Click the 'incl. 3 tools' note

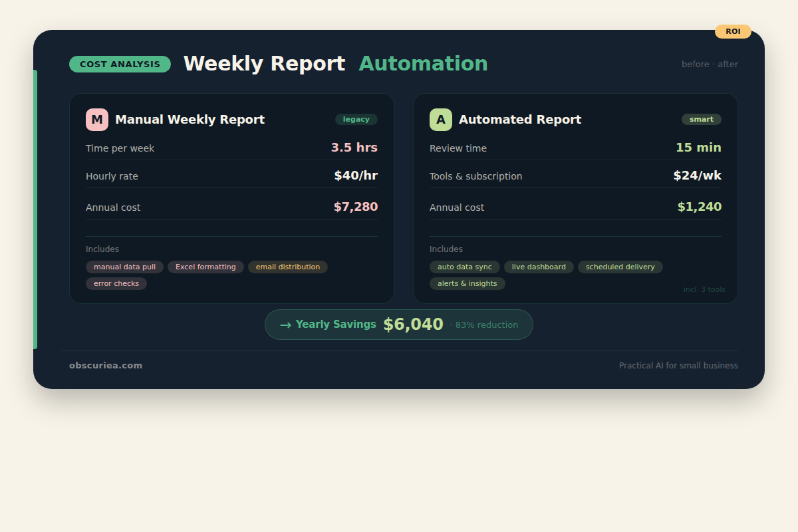click(x=704, y=289)
